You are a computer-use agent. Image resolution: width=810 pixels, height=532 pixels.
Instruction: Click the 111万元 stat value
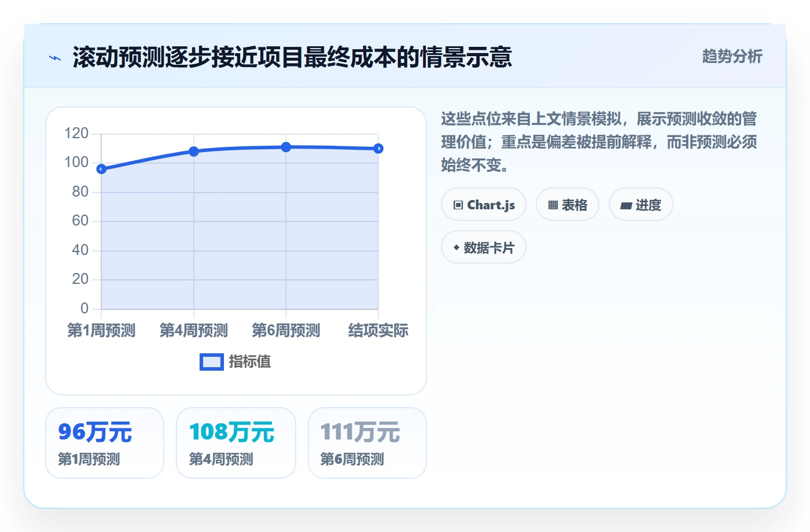360,432
